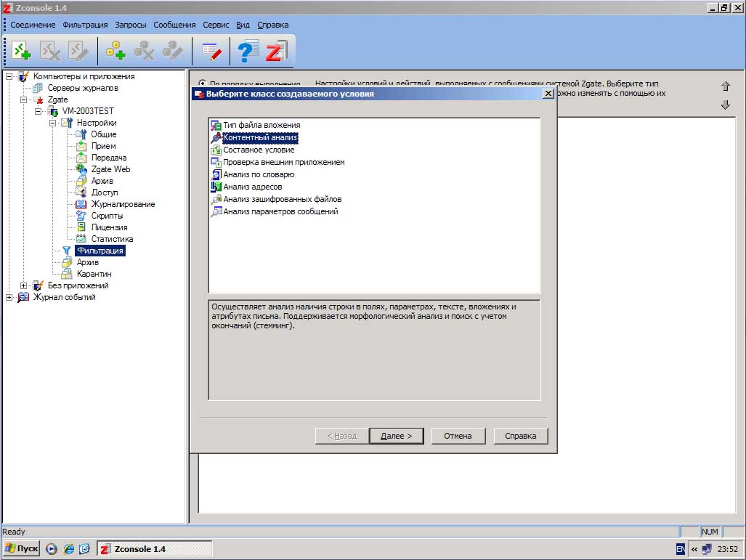Click the Zgate Web globe icon
This screenshot has width=746, height=560.
tap(81, 169)
